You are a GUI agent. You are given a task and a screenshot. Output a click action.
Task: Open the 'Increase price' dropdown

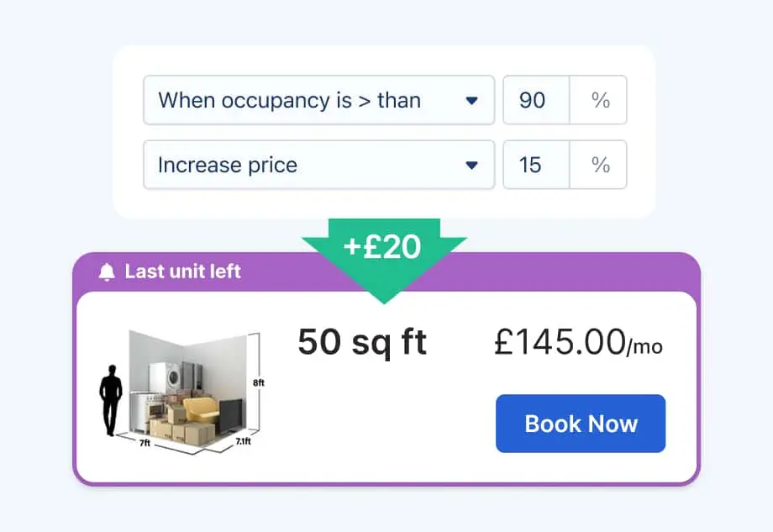pyautogui.click(x=318, y=165)
